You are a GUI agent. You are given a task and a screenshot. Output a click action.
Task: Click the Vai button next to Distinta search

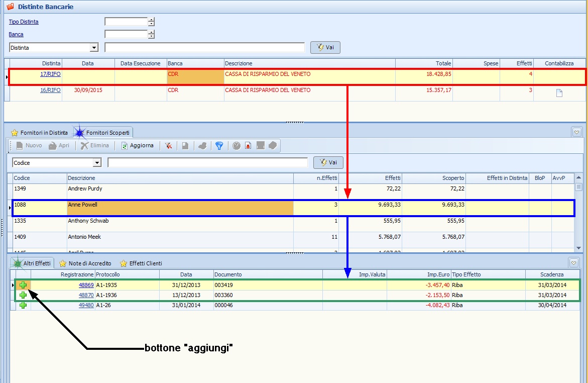(x=325, y=48)
